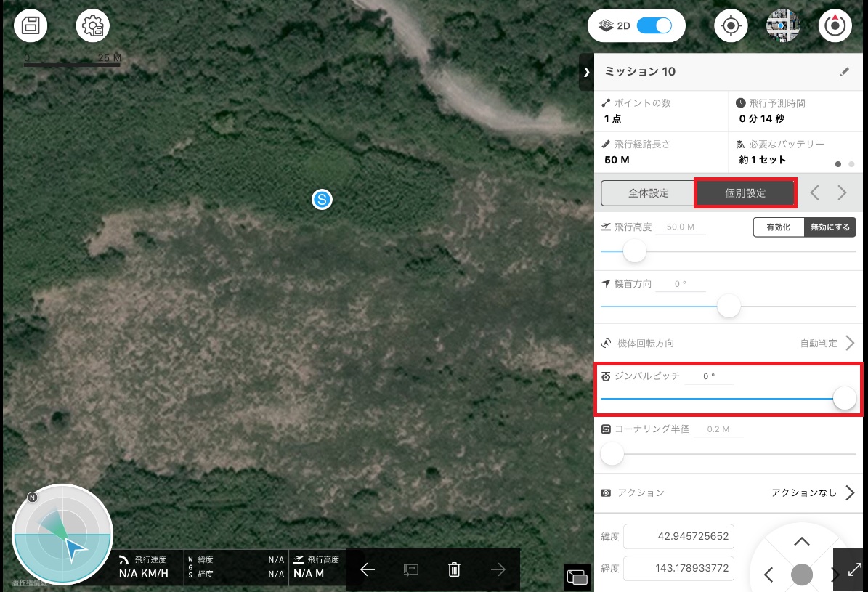This screenshot has height=592, width=868.
Task: Click the save mission icon
Action: coord(31,25)
